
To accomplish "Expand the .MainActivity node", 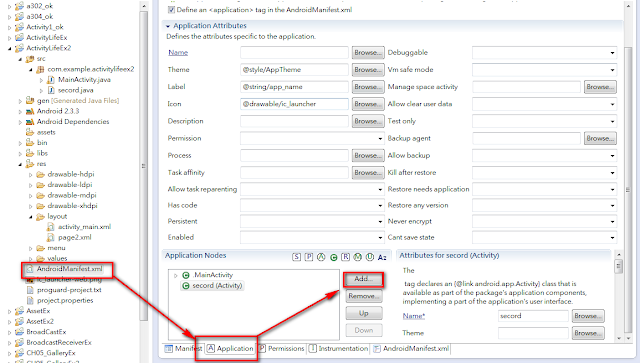I will click(x=176, y=276).
